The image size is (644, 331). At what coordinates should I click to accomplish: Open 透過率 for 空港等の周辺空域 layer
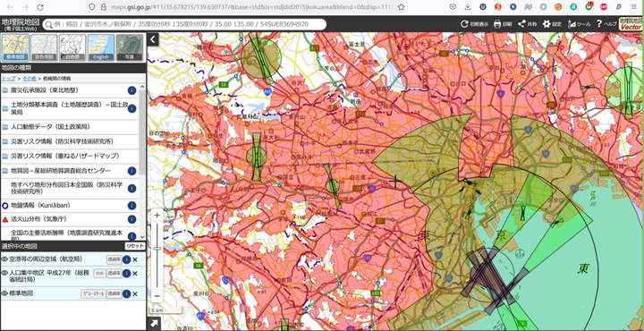114,259
